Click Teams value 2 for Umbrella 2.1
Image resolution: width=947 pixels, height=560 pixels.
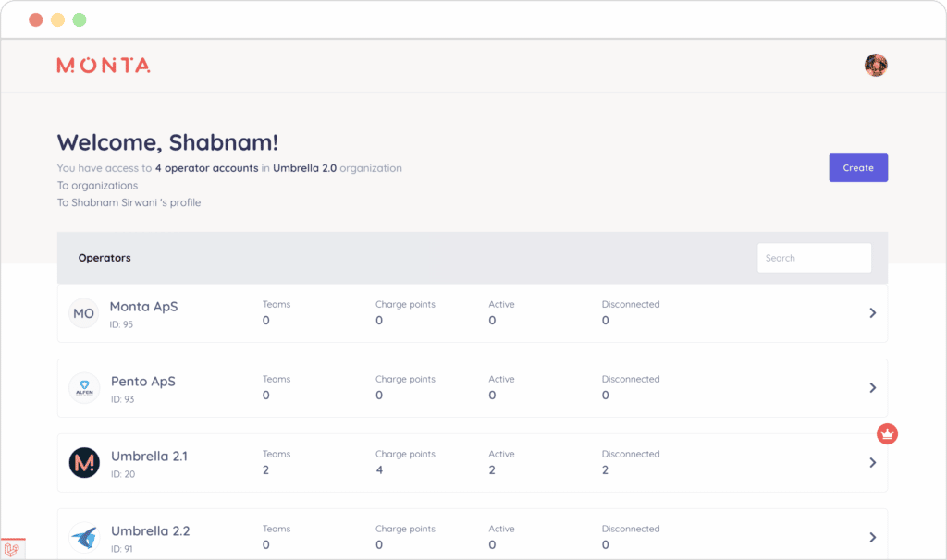(x=265, y=470)
